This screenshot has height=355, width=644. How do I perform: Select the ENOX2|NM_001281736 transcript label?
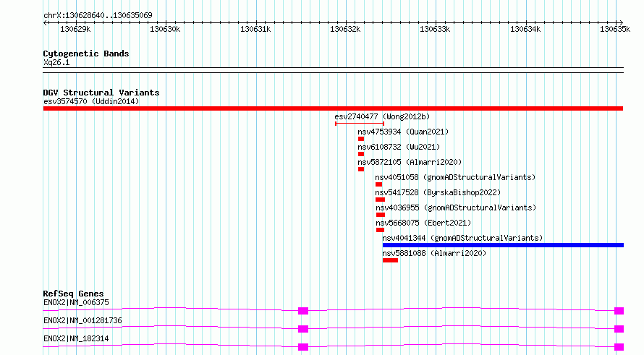pyautogui.click(x=82, y=320)
